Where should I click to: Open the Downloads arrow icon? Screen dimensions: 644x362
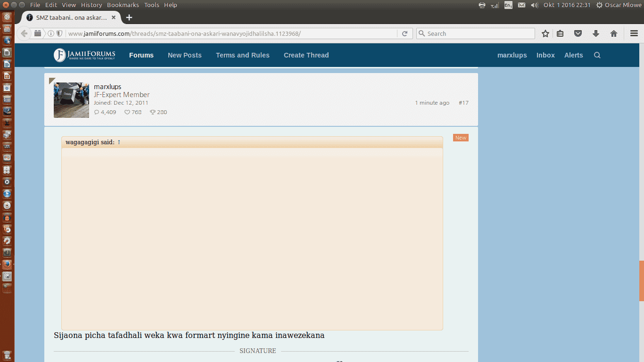coord(596,33)
